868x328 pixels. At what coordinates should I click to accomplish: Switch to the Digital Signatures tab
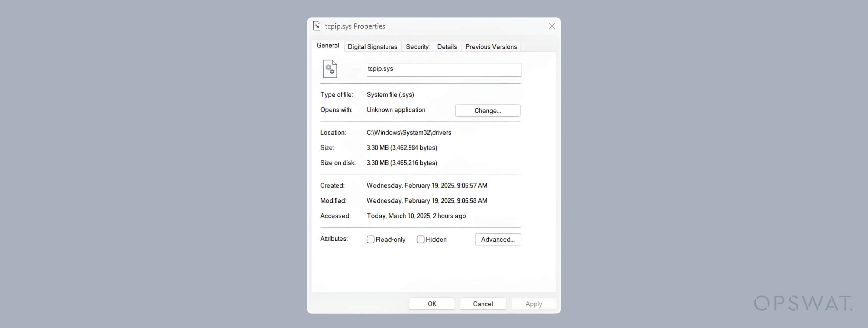click(372, 46)
